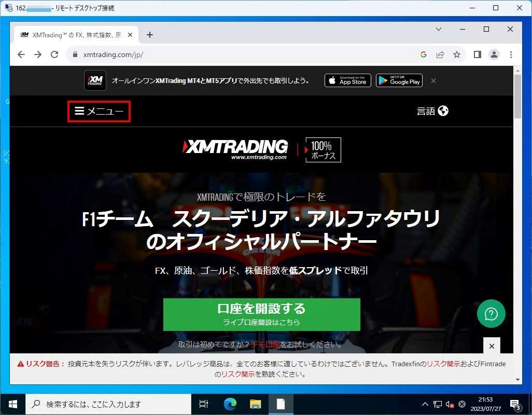Open Task View on the taskbar
Image resolution: width=532 pixels, height=415 pixels.
[204, 404]
